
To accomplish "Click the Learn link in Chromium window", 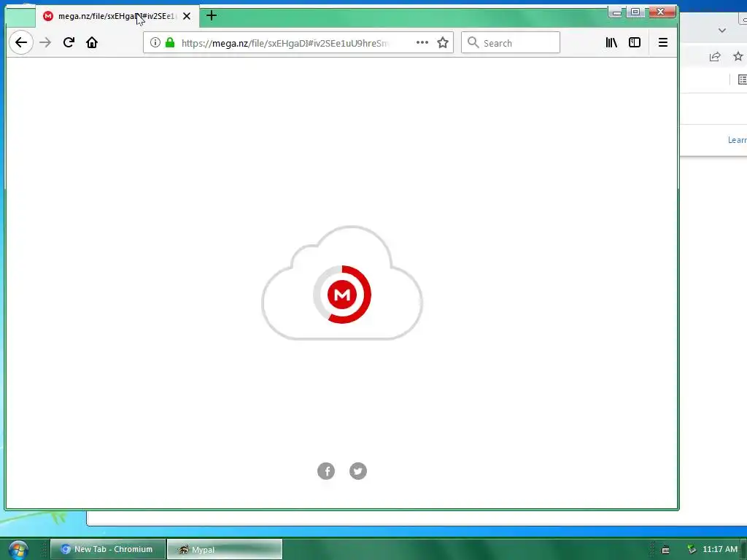I will tap(737, 139).
